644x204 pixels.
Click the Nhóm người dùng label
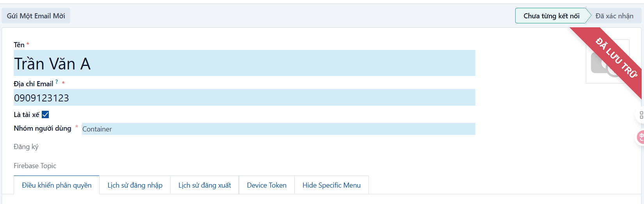point(43,128)
